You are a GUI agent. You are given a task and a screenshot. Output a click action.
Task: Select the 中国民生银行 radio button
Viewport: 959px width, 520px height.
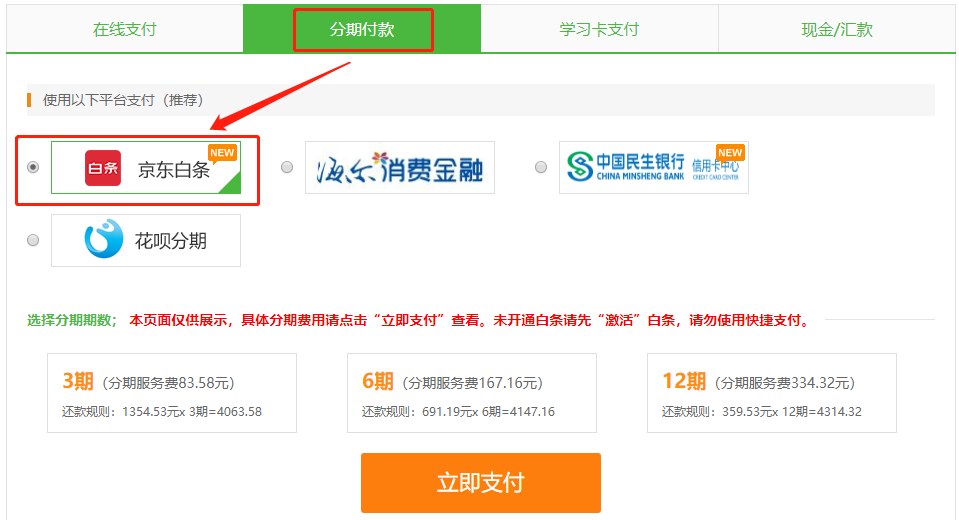tap(541, 167)
